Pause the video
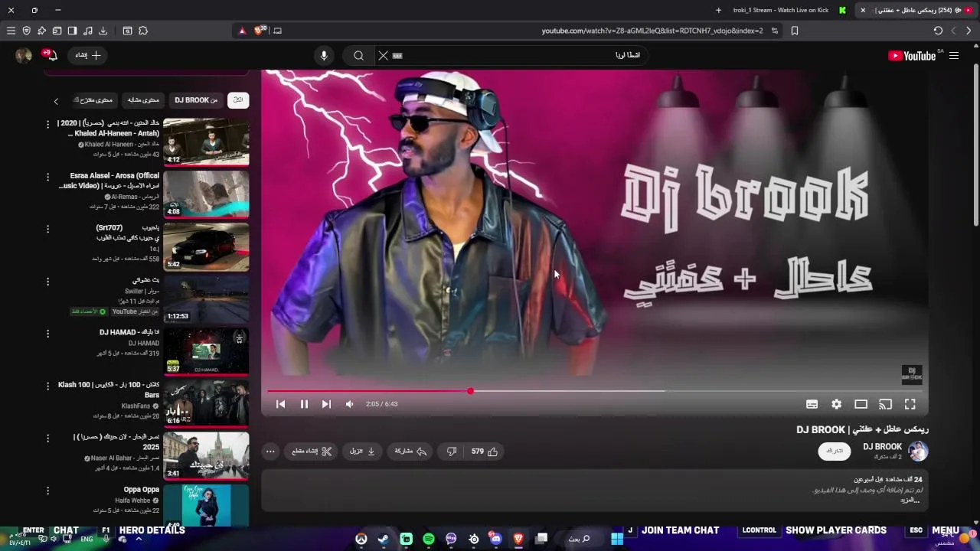This screenshot has height=551, width=980. pos(304,404)
